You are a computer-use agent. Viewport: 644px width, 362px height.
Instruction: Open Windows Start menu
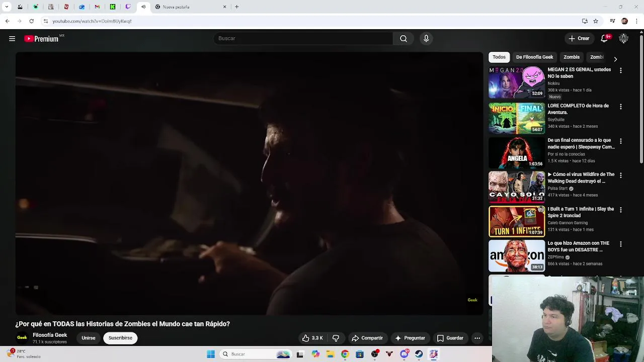[211, 354]
